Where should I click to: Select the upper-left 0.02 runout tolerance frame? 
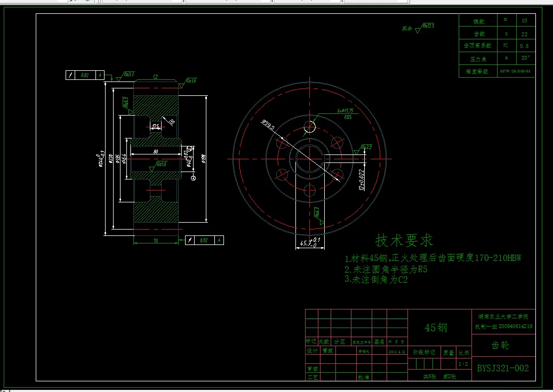85,75
